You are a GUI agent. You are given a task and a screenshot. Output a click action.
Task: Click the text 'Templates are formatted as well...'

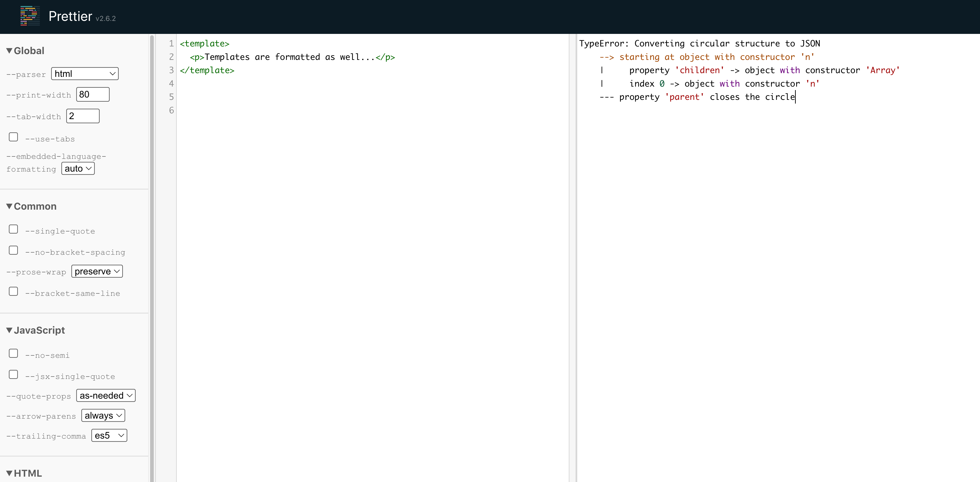289,57
